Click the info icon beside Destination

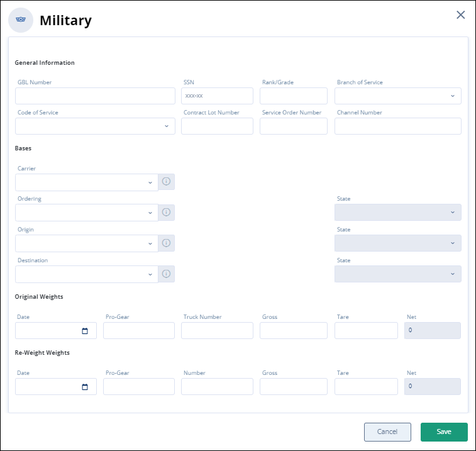[x=166, y=274]
